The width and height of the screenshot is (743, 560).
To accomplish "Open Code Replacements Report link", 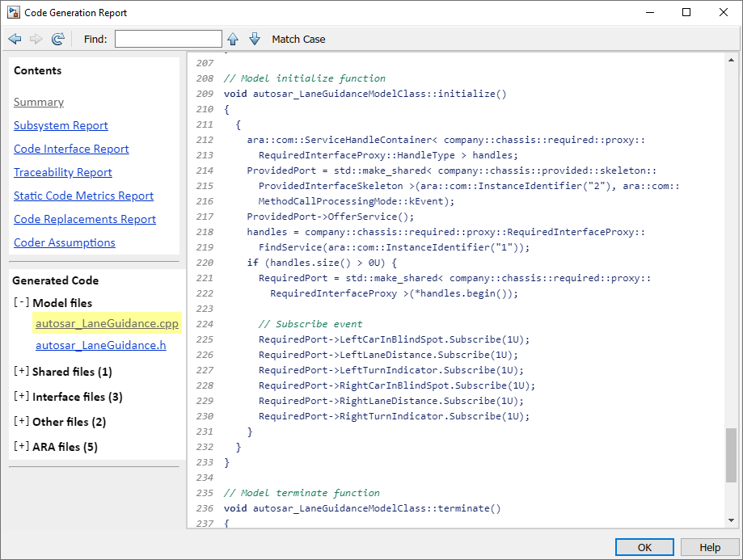I will (x=85, y=219).
